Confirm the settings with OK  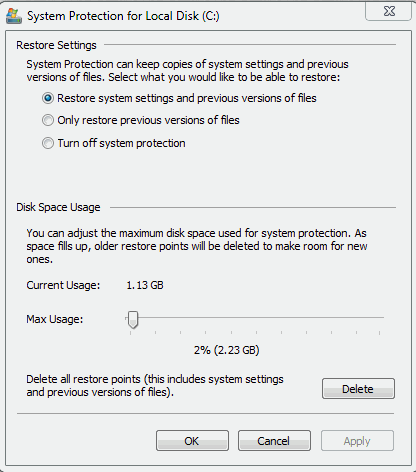192,441
